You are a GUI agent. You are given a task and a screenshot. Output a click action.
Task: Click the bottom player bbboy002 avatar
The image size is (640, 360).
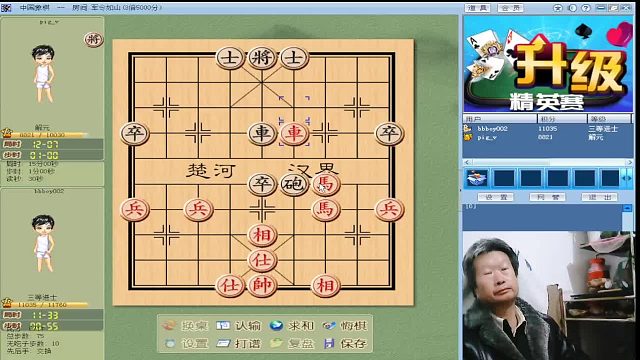point(43,243)
